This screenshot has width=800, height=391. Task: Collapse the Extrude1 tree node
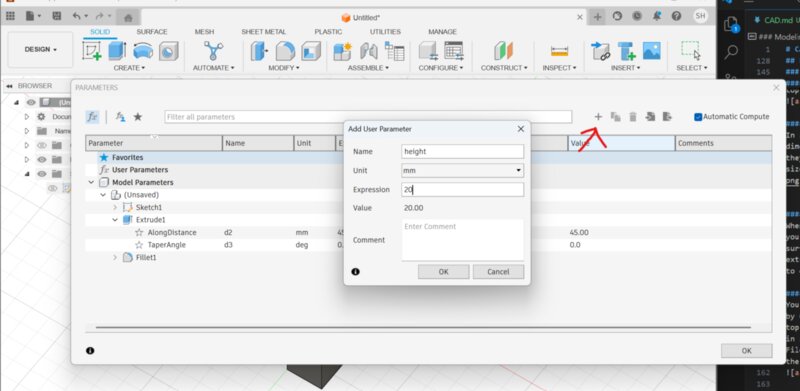click(x=114, y=220)
